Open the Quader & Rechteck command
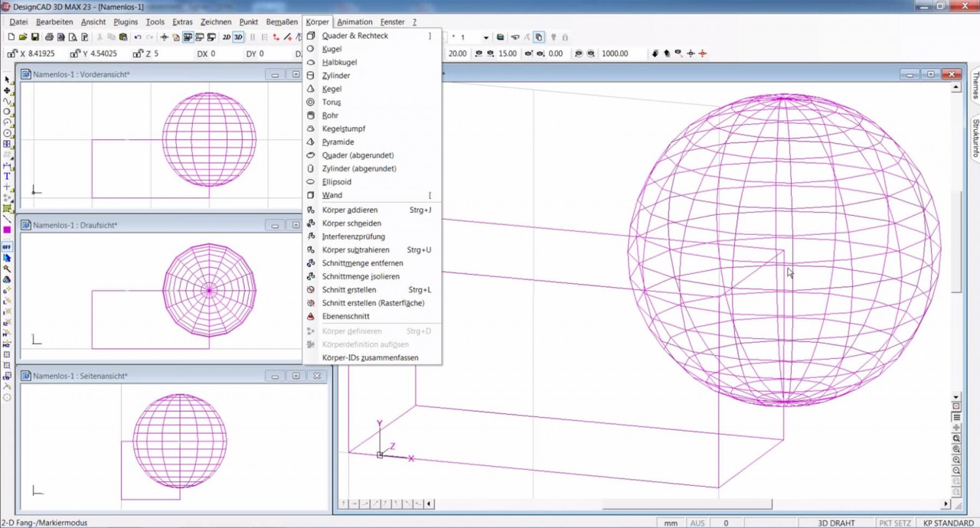 tap(355, 35)
